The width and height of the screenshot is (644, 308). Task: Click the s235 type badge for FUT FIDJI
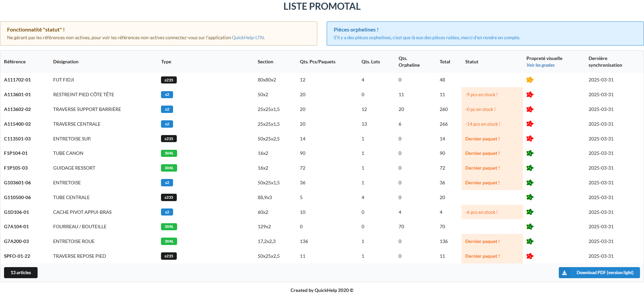pyautogui.click(x=169, y=80)
